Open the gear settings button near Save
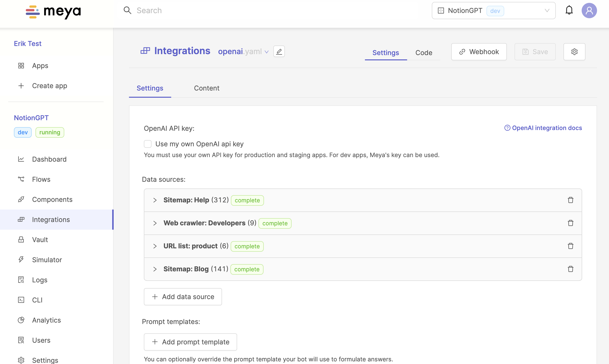Screen dimensions: 609x364 [x=574, y=52]
